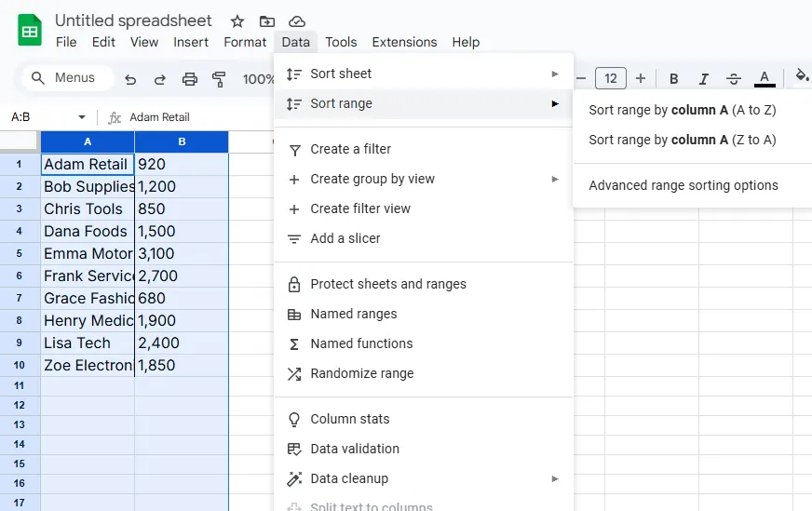Choose Create a filter from Data menu
Screen dimensions: 812x511
point(350,149)
